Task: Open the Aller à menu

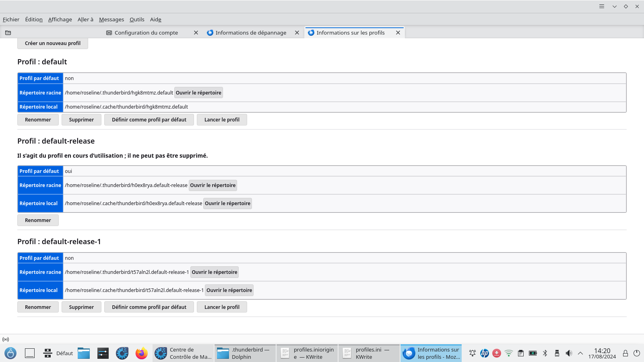Action: 85,19
